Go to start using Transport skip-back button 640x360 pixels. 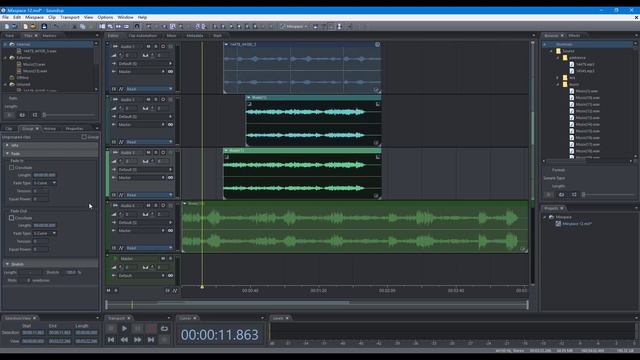pos(111,340)
